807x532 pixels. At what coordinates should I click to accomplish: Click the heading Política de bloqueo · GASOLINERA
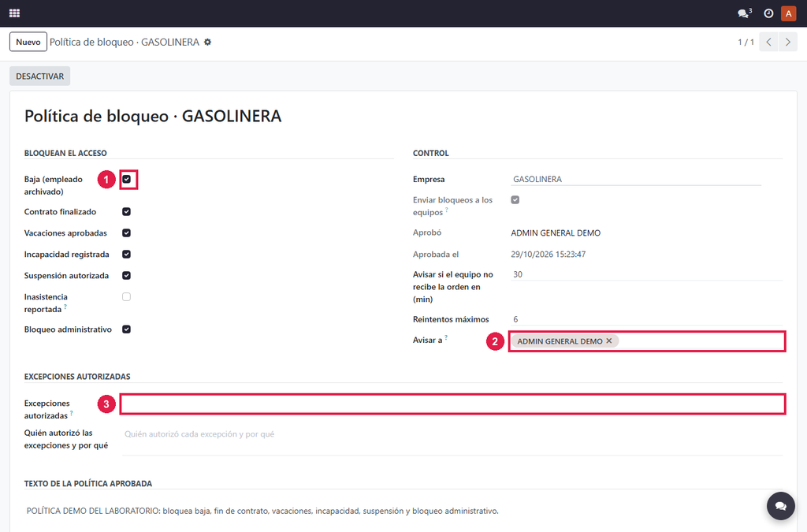pyautogui.click(x=153, y=117)
